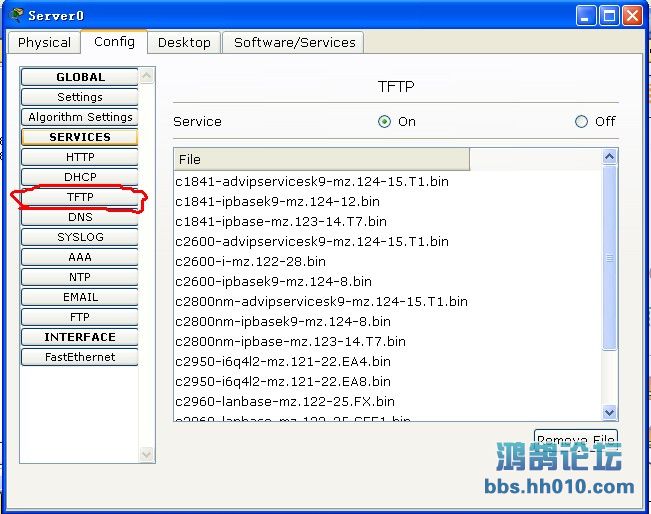
Task: Click the Server0 title bar icon
Action: click(17, 15)
